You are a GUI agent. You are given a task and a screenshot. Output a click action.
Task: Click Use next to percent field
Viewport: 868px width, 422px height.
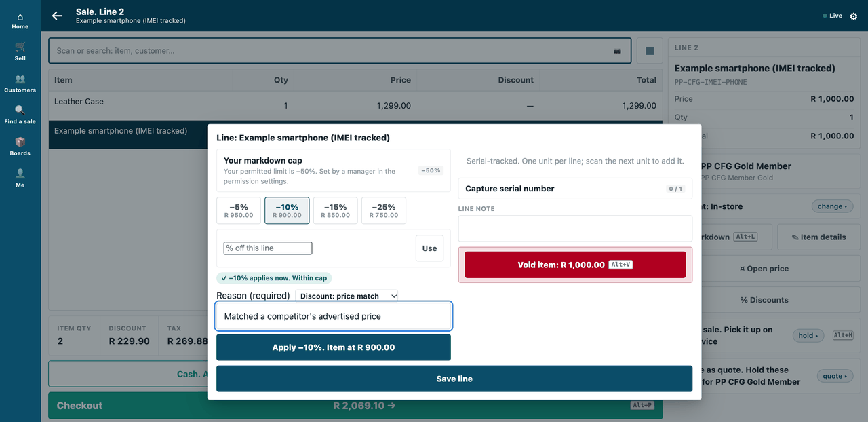429,248
